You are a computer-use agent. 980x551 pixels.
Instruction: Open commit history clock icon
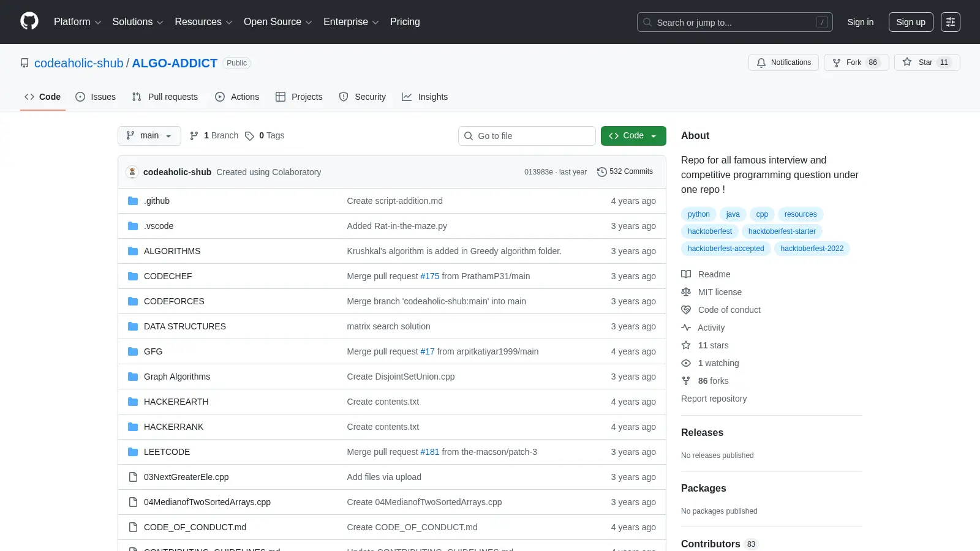(602, 172)
